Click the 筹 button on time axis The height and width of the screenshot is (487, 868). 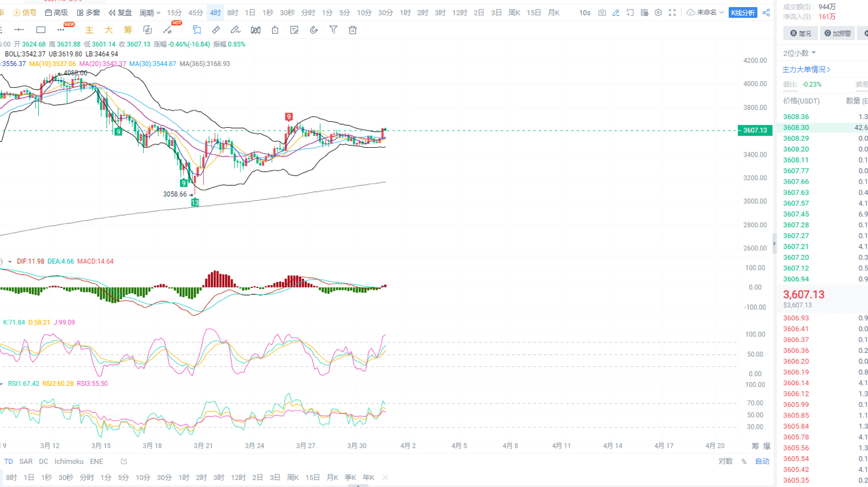755,446
